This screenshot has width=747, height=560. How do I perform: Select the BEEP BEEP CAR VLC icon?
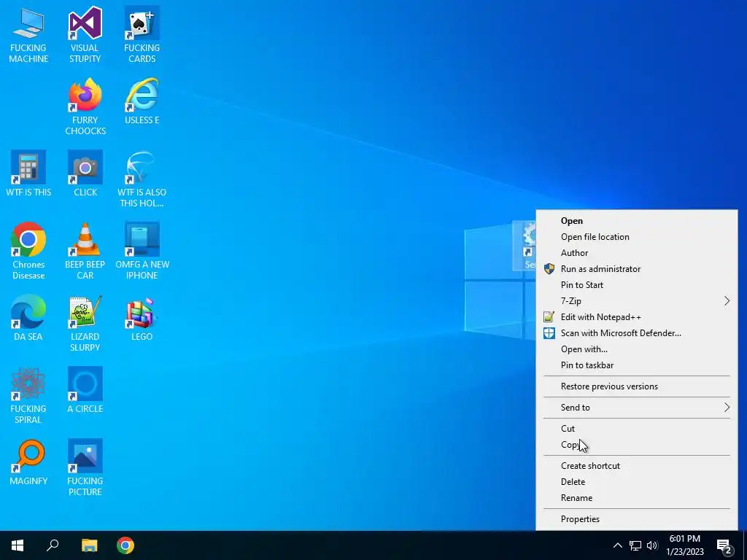click(x=85, y=251)
